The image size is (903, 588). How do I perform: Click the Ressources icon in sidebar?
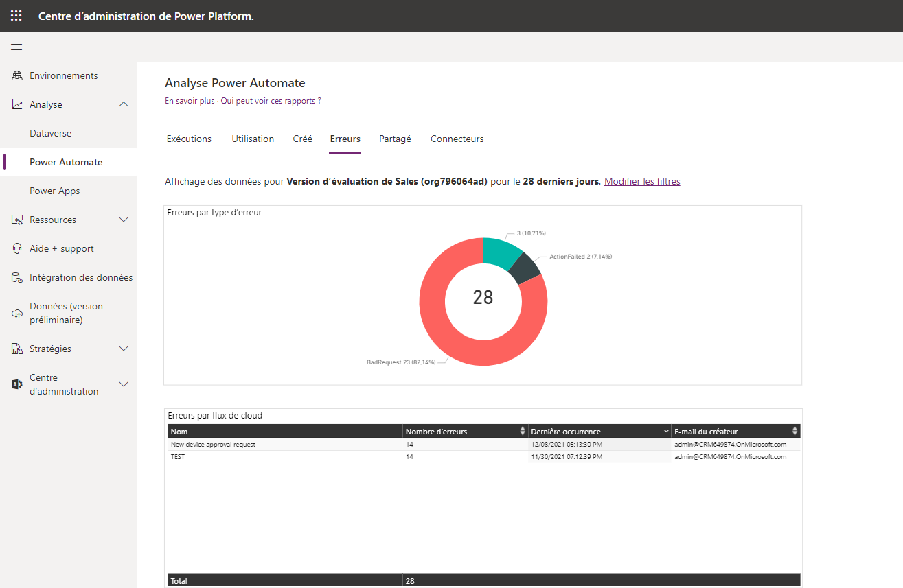point(17,220)
